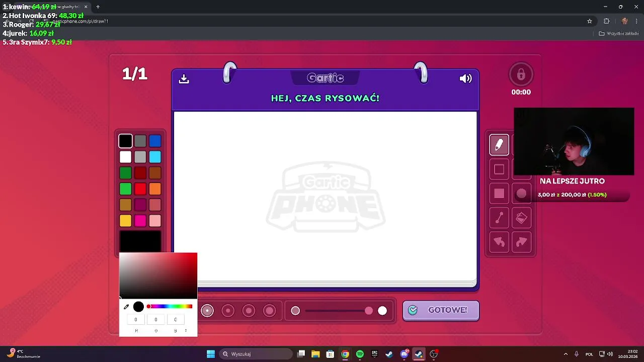Screen dimensions: 644x362
Task: Open the Wszystkie zakładki bookmarks folder
Action: (x=618, y=34)
